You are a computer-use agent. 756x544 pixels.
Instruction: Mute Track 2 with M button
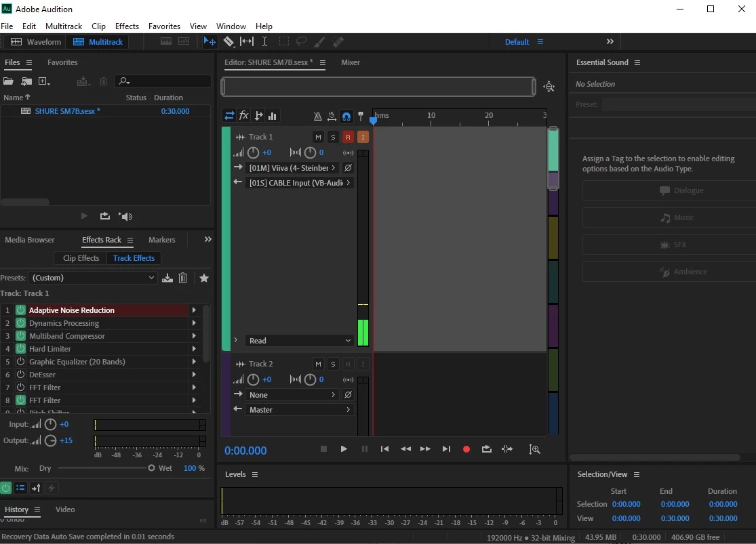(318, 364)
